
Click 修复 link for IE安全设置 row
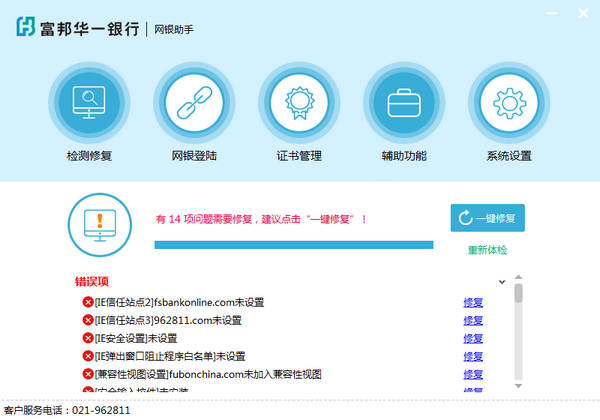473,339
